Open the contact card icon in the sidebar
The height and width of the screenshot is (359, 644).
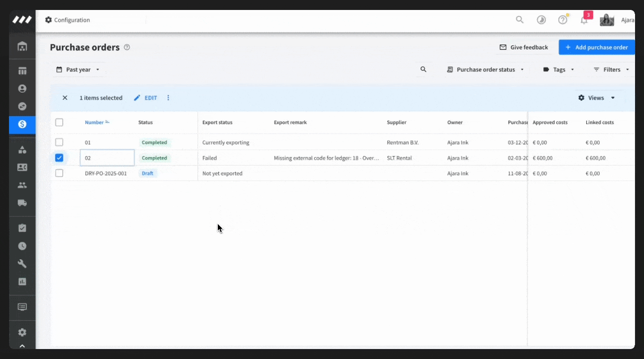pos(22,168)
